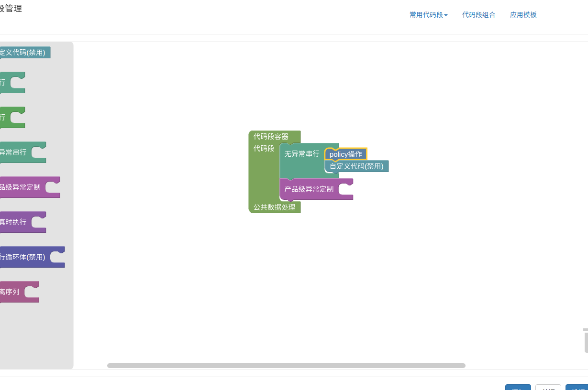
Task: Pick the teal 行 block in the toolbox
Action: click(5, 83)
